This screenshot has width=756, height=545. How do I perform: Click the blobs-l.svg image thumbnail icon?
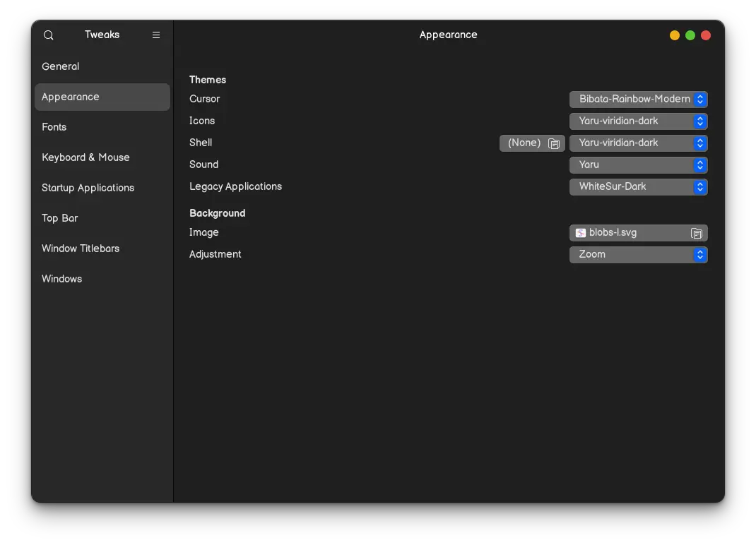(581, 233)
